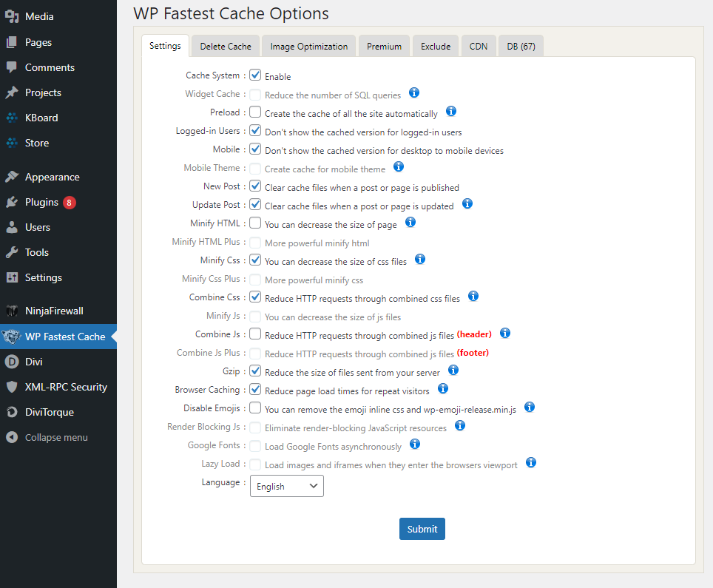Open info icon for Mobile Theme
Image resolution: width=713 pixels, height=588 pixels.
[399, 167]
